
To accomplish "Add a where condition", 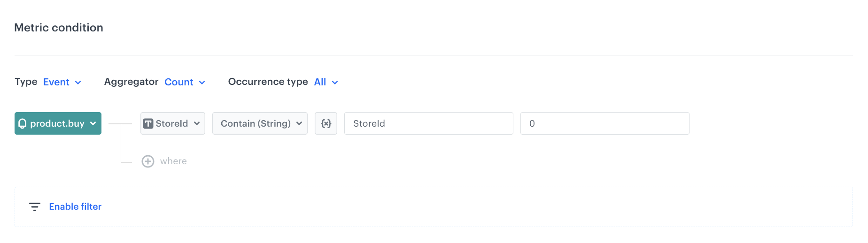I will click(x=173, y=161).
